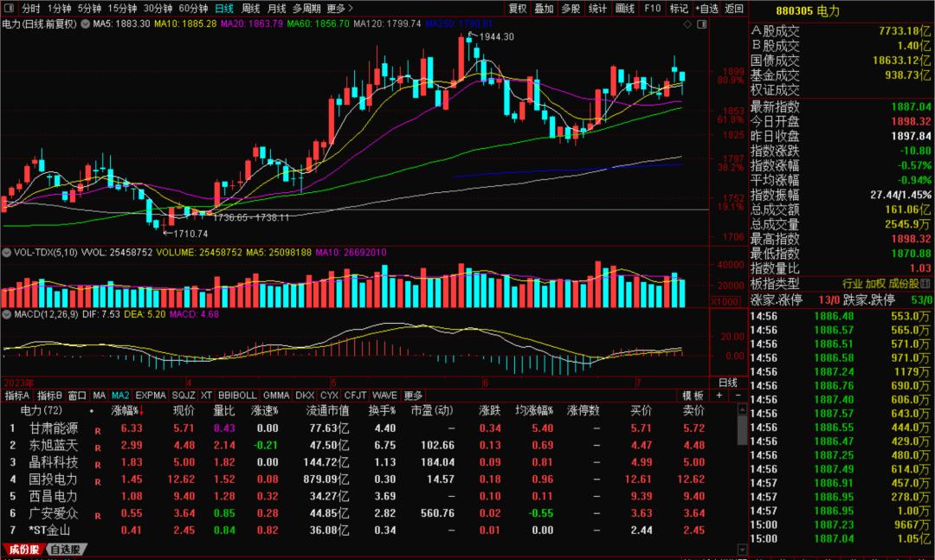Click the R marker on 东旭蓝天 row
Viewport: 935px width, 560px height.
(98, 447)
